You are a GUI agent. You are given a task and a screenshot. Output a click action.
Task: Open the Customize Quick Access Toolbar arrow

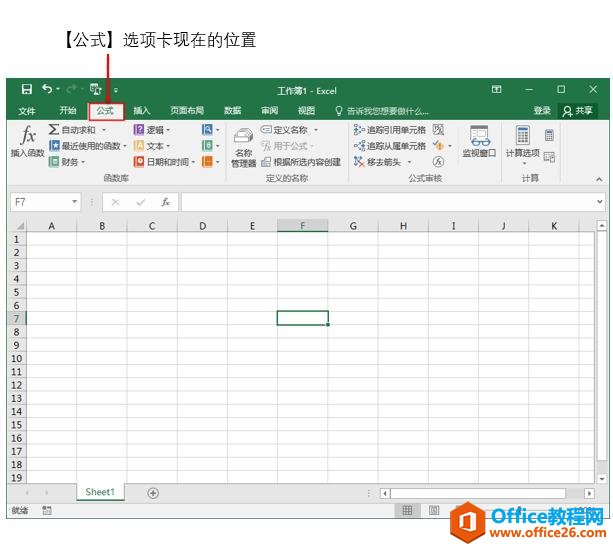(116, 90)
